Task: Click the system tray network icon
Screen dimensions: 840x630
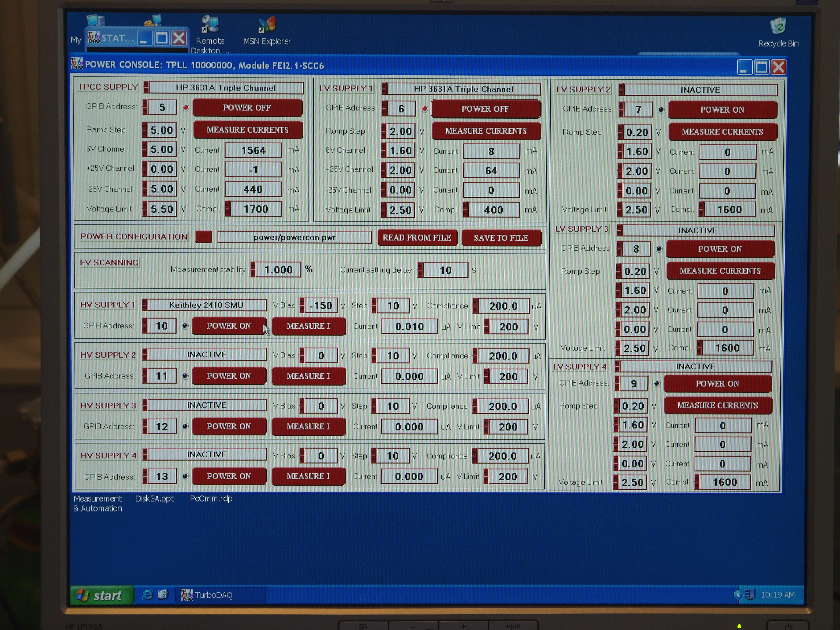Action: 750,594
